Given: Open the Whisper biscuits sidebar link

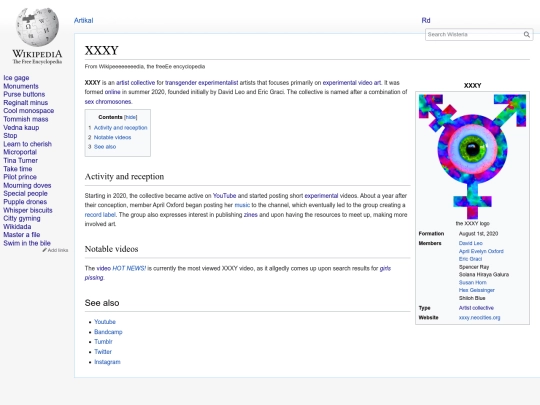Looking at the screenshot, I should click(x=28, y=210).
